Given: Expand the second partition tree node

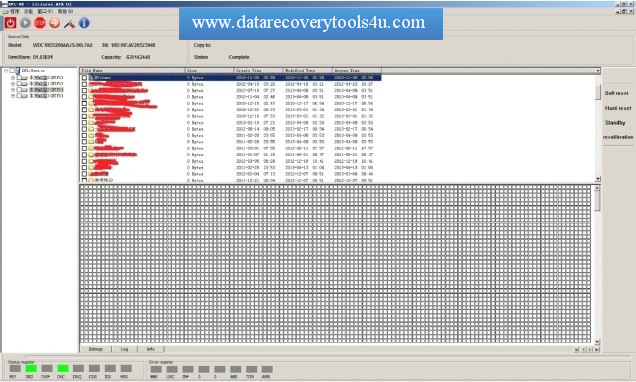Looking at the screenshot, I should tap(13, 84).
